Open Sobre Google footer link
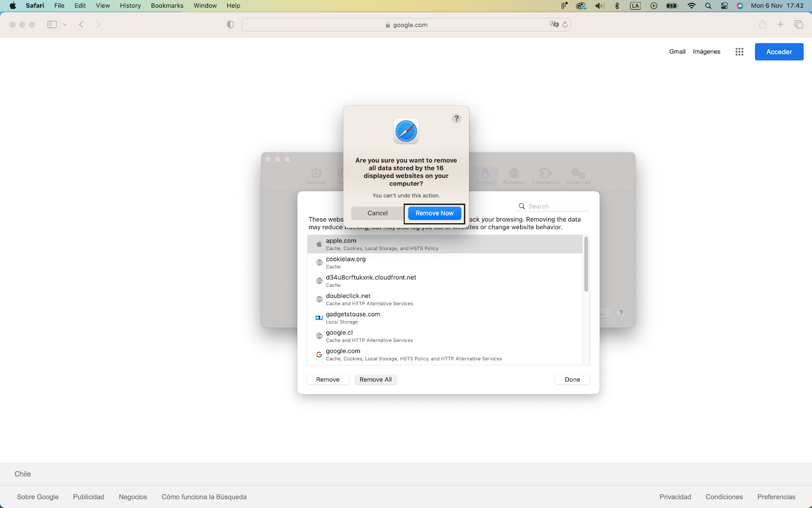This screenshot has height=508, width=812. coord(38,497)
